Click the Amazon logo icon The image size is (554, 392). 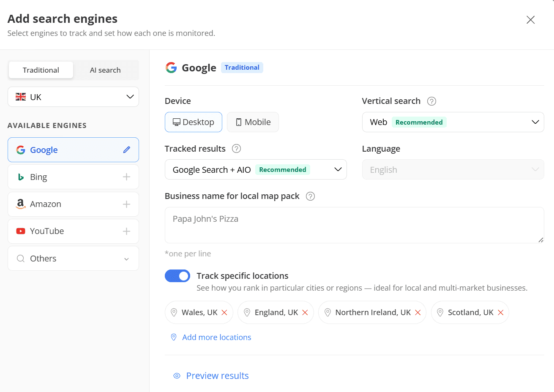[21, 204]
